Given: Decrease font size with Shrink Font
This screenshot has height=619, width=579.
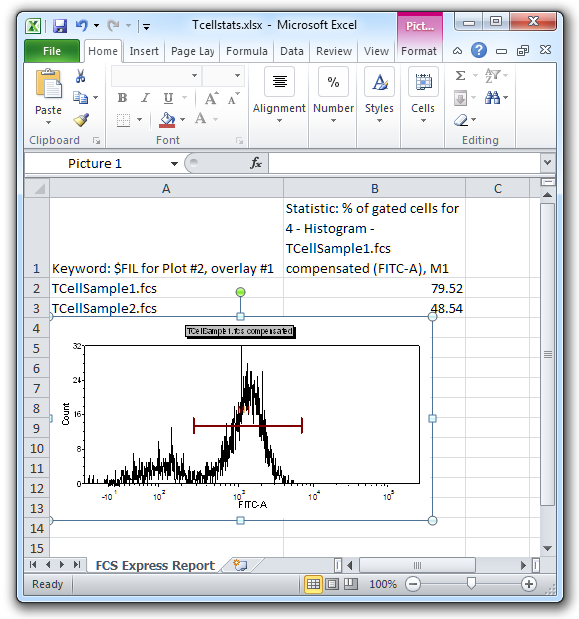Looking at the screenshot, I should pyautogui.click(x=233, y=98).
